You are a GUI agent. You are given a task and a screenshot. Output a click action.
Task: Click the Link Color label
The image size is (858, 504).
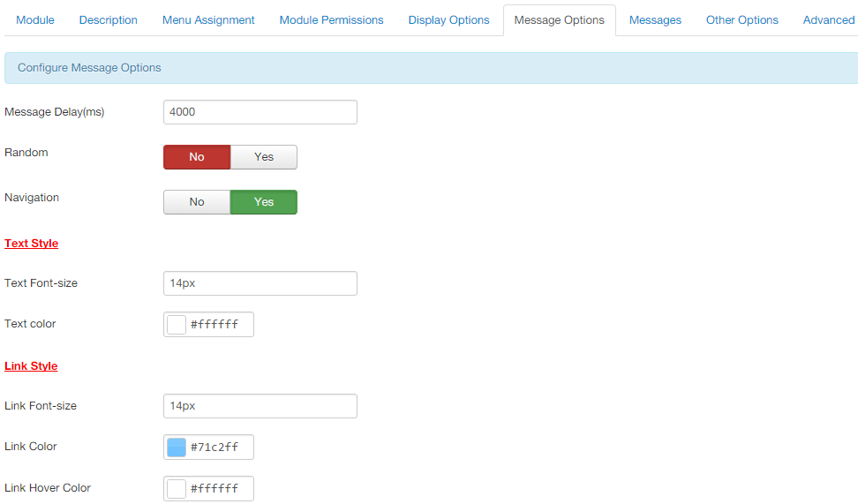[x=31, y=447]
